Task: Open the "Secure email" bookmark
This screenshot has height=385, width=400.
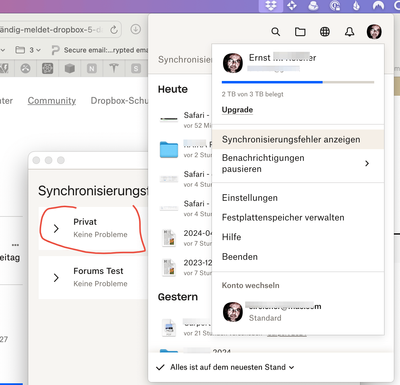Action: 99,50
